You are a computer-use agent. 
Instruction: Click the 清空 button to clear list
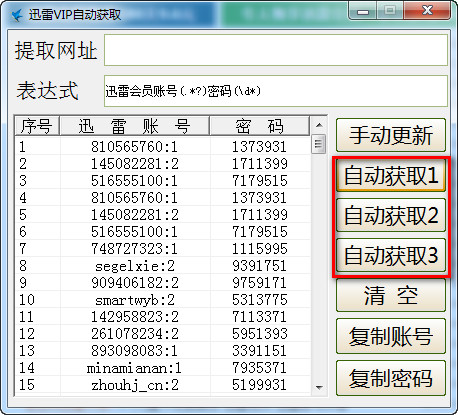click(x=391, y=295)
